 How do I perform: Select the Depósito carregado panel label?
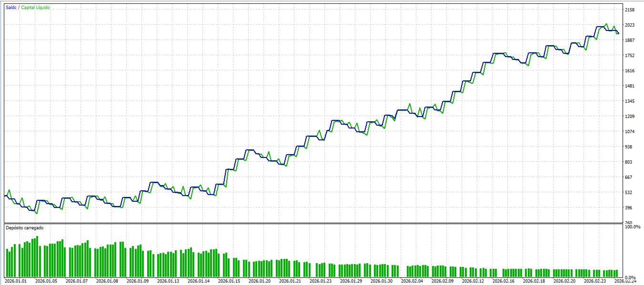tap(24, 228)
